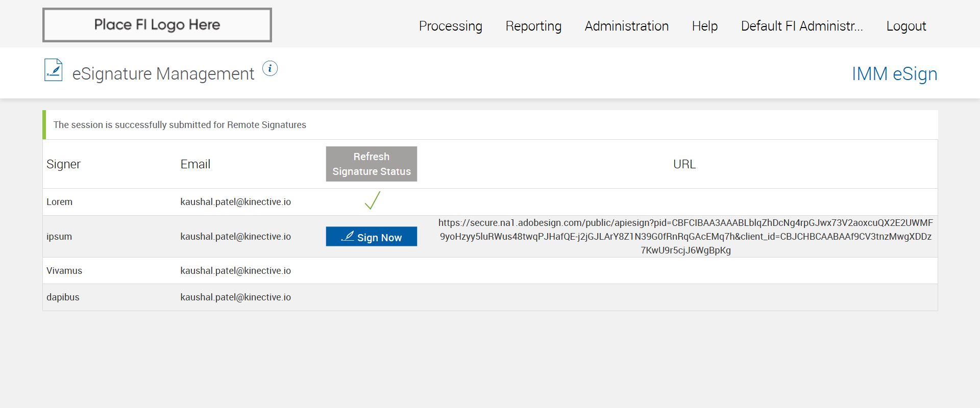Image resolution: width=980 pixels, height=408 pixels.
Task: Click the email address for Lorem
Action: [x=235, y=202]
